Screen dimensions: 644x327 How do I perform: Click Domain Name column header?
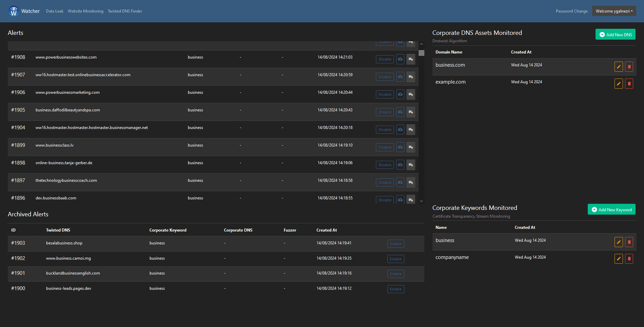(449, 52)
